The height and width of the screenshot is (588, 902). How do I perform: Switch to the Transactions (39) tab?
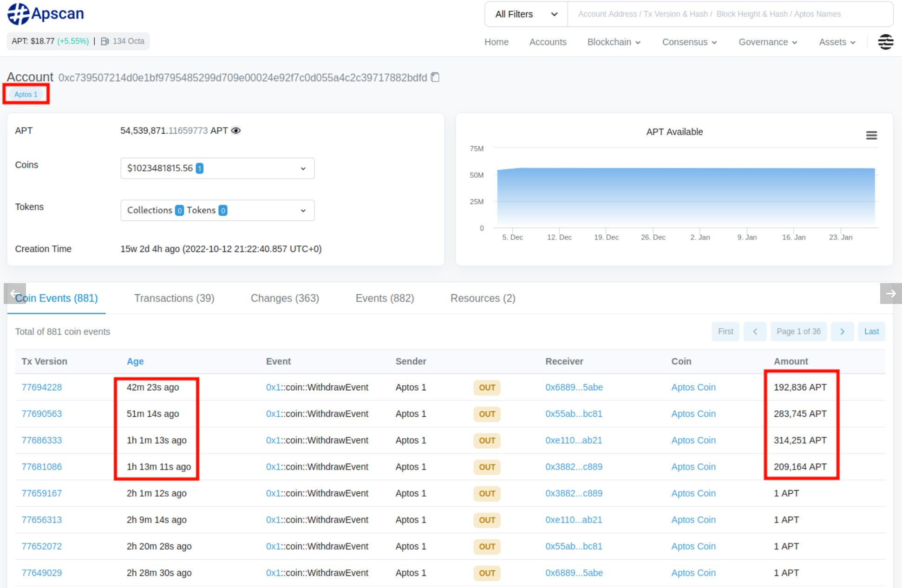tap(174, 298)
